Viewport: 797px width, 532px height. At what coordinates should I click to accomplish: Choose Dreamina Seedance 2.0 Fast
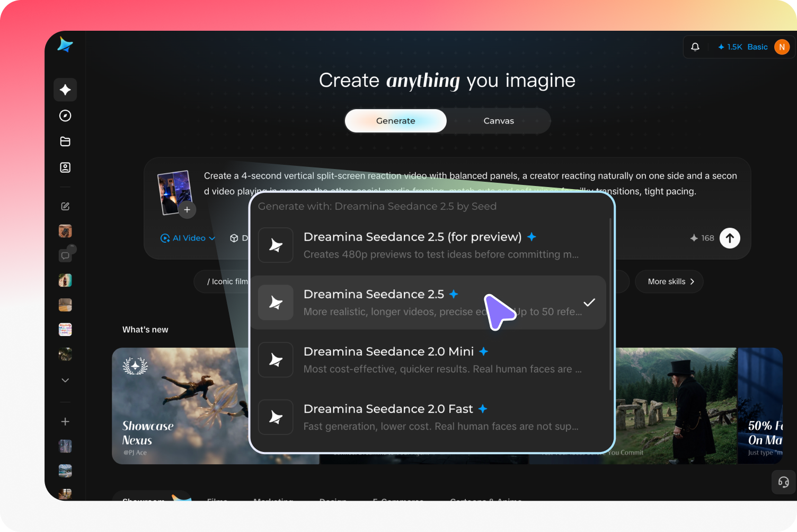[x=429, y=416]
